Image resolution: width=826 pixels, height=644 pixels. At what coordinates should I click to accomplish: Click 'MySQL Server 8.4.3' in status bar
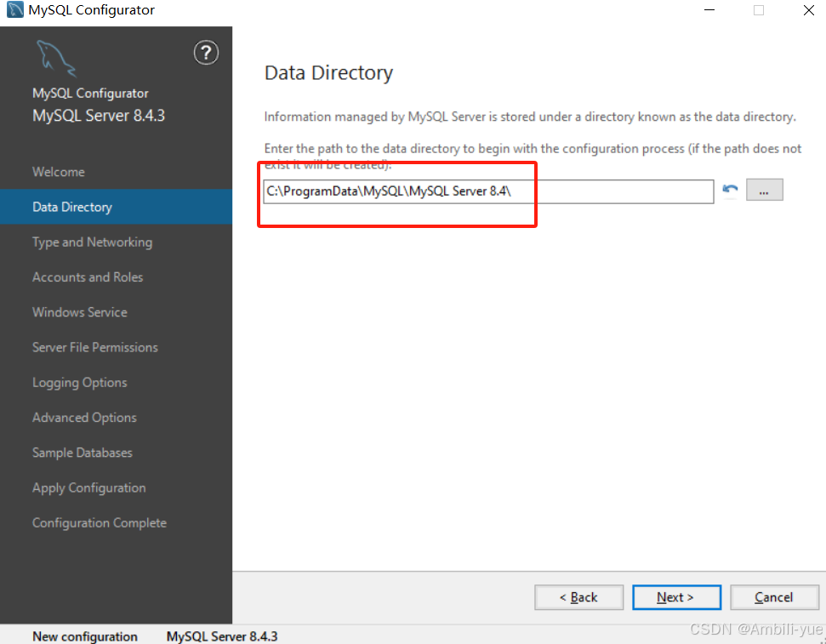tap(222, 636)
